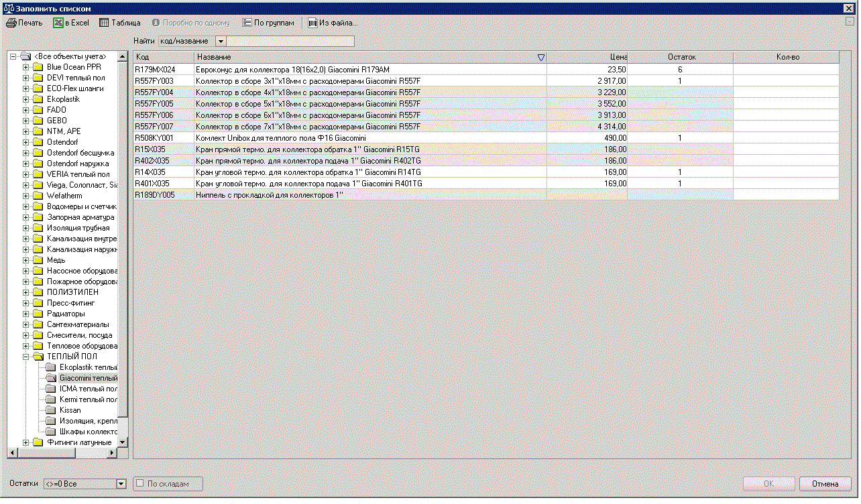
Task: Choose the Из файла... barcode import button
Action: (x=333, y=23)
